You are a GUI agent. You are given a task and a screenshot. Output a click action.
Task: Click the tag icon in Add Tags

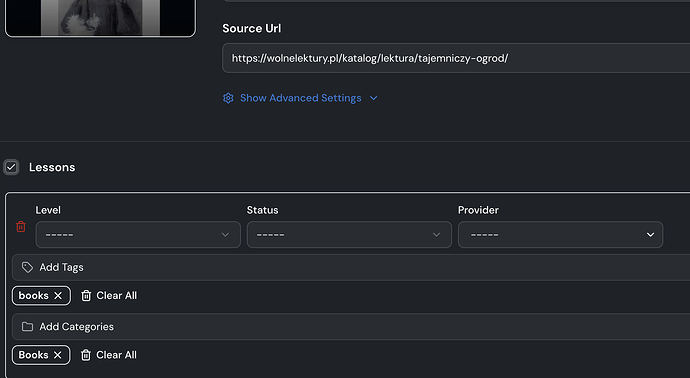pos(27,267)
